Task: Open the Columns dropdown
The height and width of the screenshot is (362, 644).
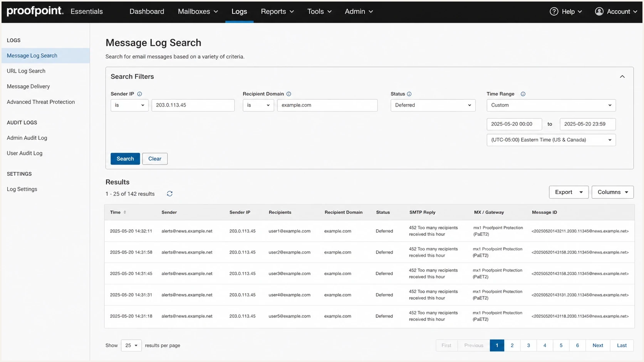Action: [x=612, y=192]
